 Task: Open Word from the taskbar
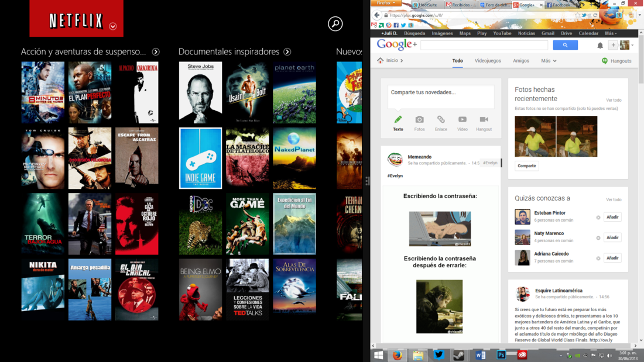coord(480,355)
